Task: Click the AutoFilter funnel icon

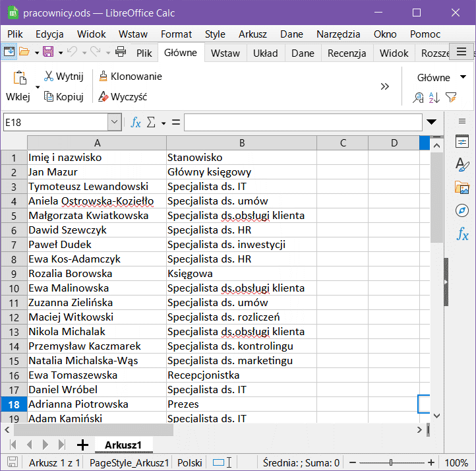Action: pos(451,98)
